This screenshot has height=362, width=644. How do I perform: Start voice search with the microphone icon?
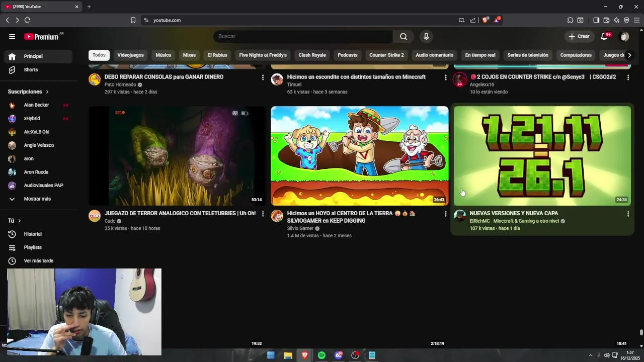(426, 36)
